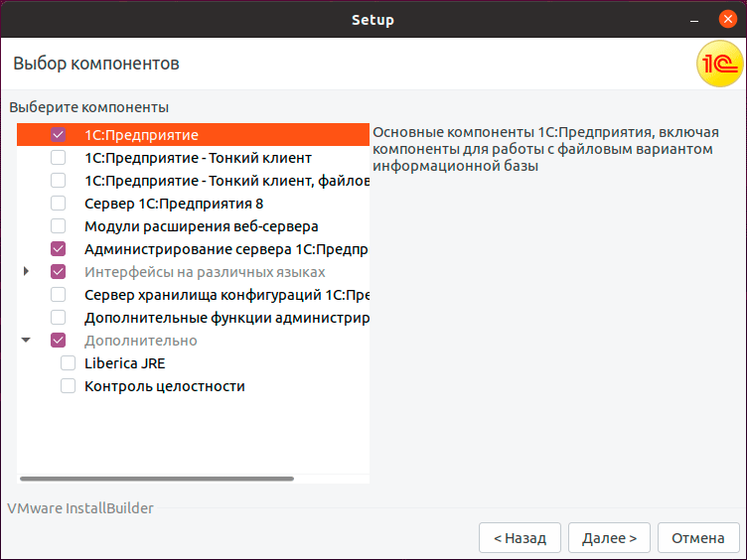Check the Сервер 1С:Предприятия 8 checkbox

59,204
